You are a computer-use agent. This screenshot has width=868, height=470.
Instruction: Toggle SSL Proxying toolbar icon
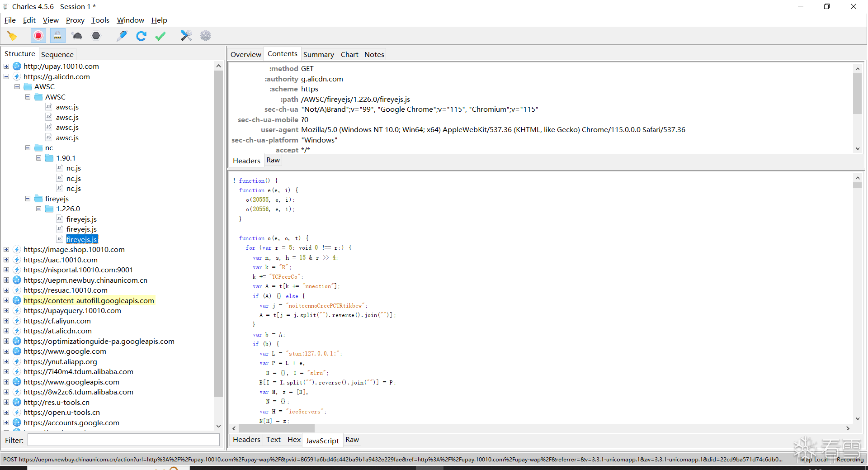pos(58,36)
